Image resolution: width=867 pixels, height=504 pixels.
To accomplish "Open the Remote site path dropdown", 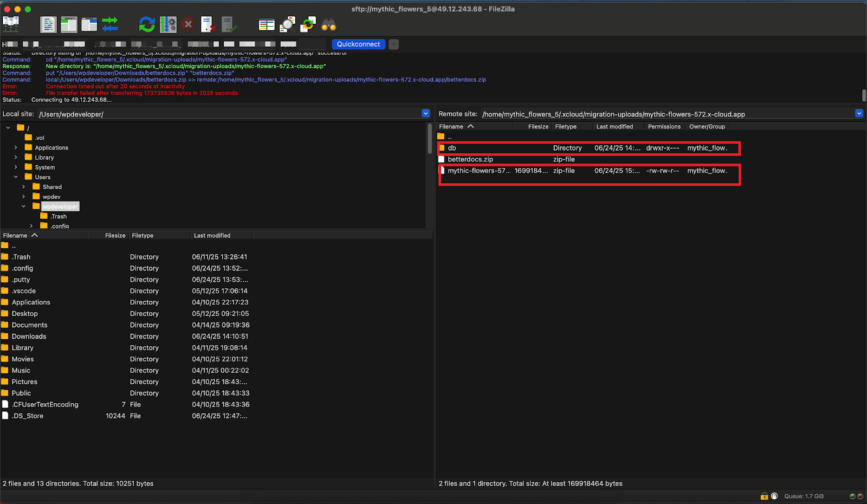I will click(859, 114).
